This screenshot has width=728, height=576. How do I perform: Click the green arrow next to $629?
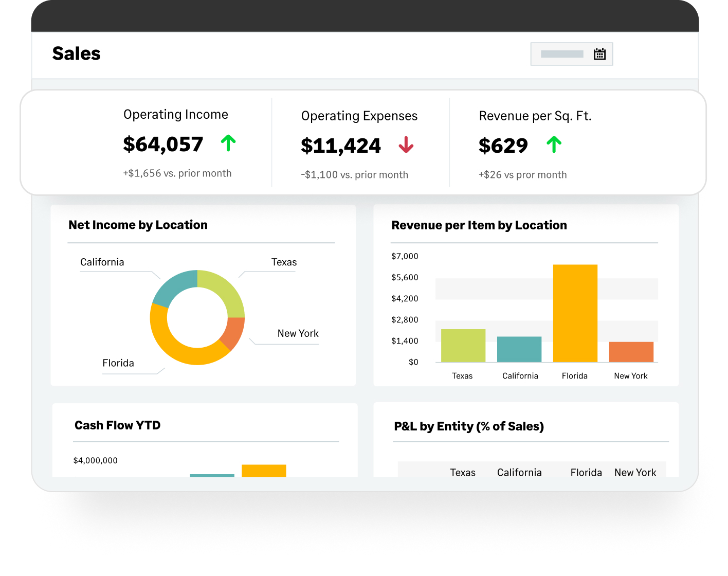[554, 145]
